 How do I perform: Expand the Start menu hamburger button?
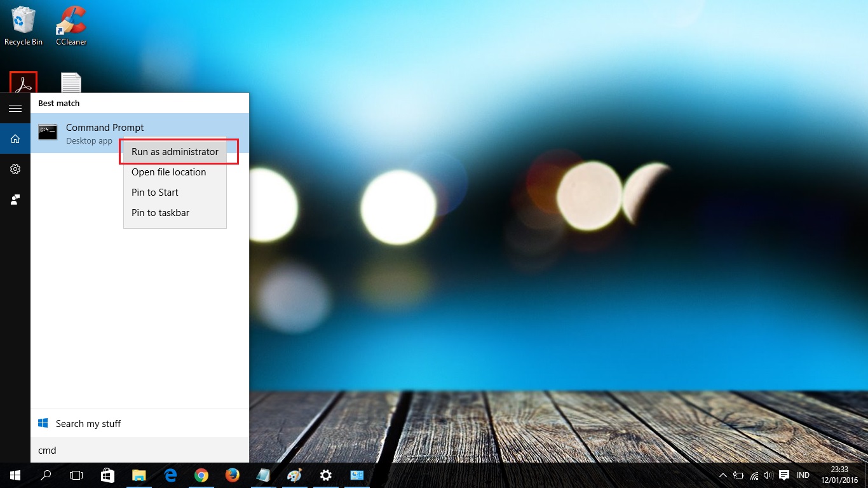(x=15, y=107)
